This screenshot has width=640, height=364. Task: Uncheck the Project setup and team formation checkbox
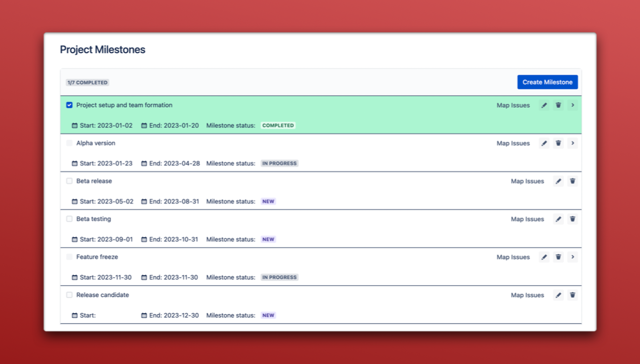(x=69, y=105)
